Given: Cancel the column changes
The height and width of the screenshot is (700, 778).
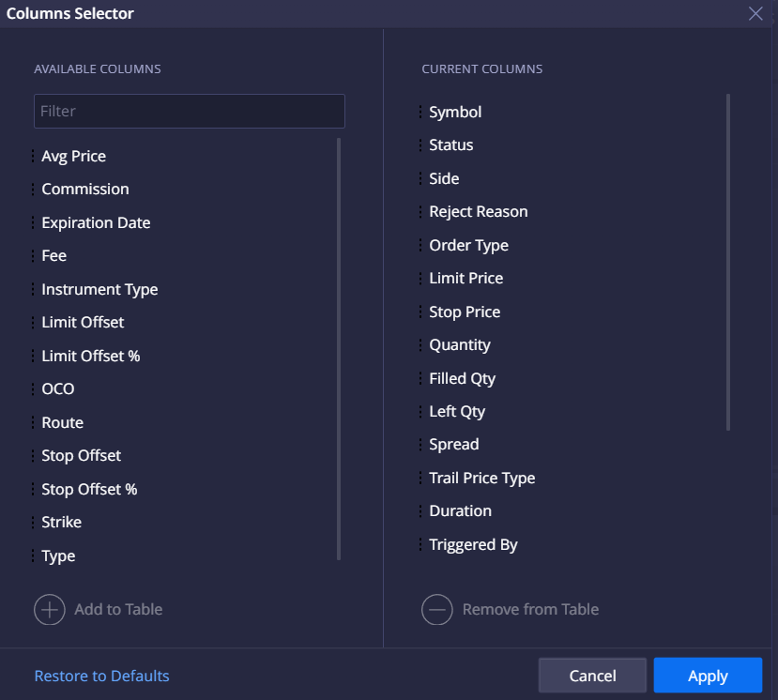Looking at the screenshot, I should [592, 676].
